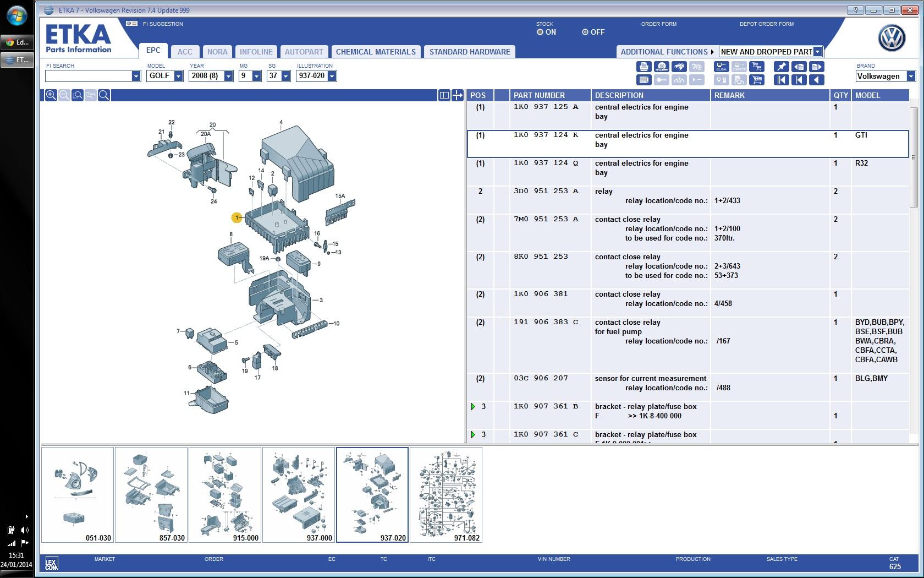Image resolution: width=924 pixels, height=578 pixels.
Task: Go to previous illustration page icon
Action: [x=799, y=67]
